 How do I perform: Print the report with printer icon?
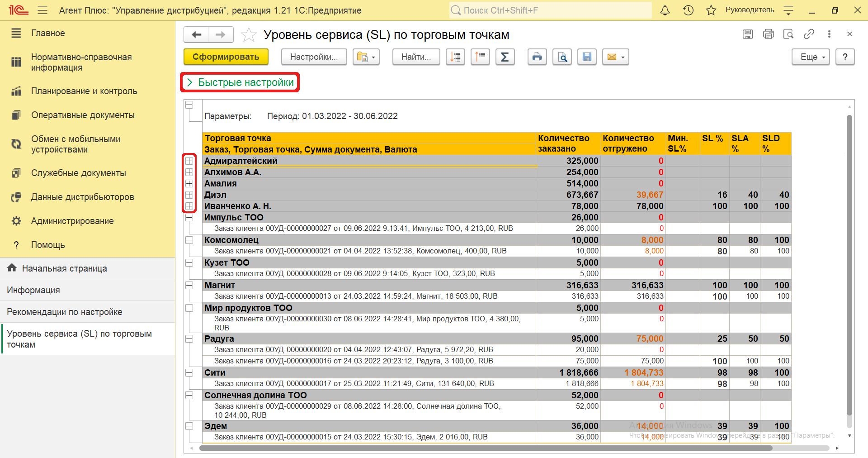[537, 57]
